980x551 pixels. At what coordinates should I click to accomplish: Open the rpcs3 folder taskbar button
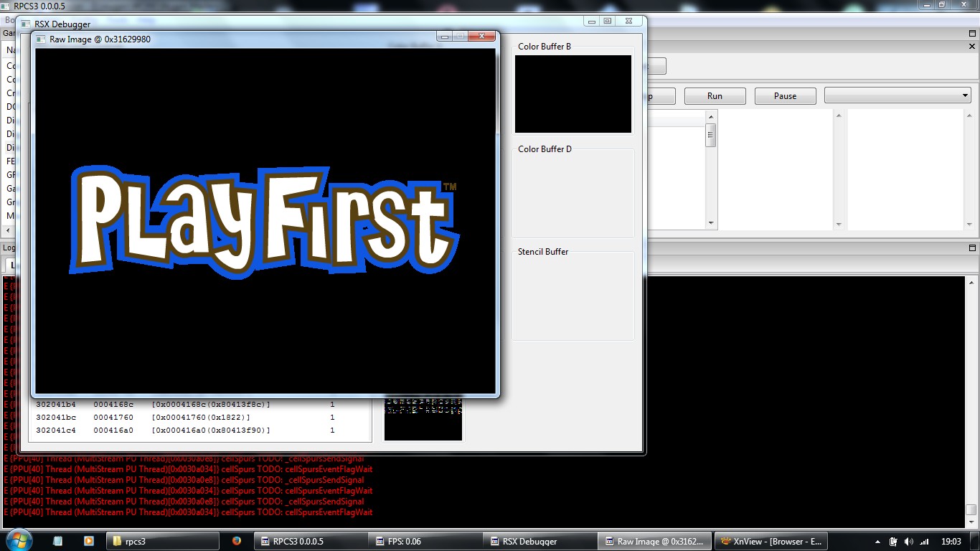[164, 541]
